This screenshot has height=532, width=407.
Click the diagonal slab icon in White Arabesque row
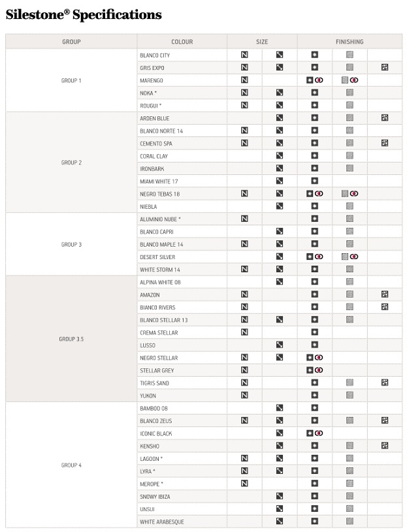tap(280, 522)
